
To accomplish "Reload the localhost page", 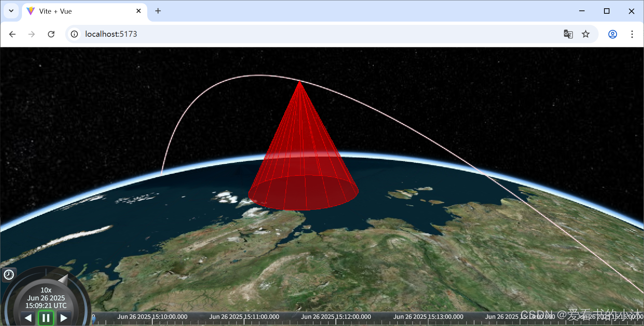I will coord(51,34).
